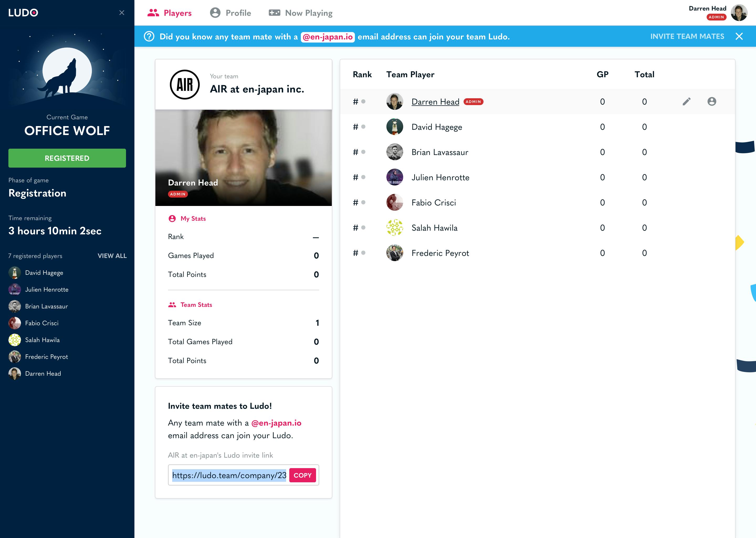Click the Team Player column header
This screenshot has height=538, width=756.
(x=410, y=75)
